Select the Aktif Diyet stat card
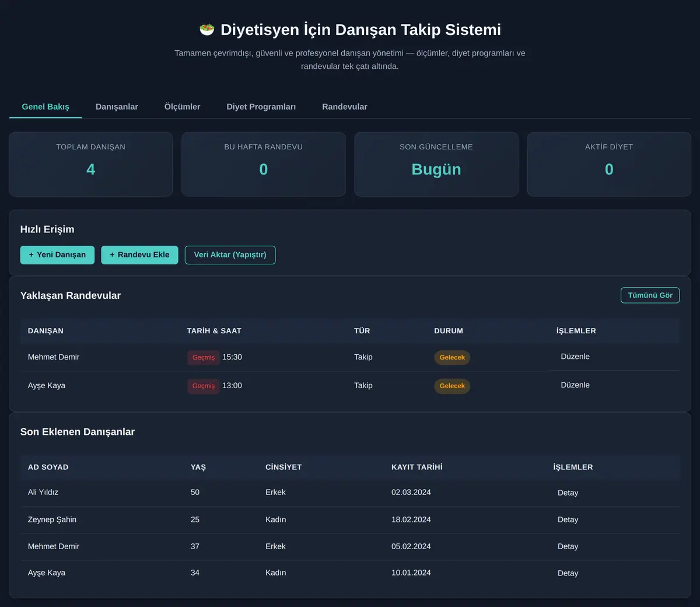Image resolution: width=700 pixels, height=607 pixels. click(609, 164)
